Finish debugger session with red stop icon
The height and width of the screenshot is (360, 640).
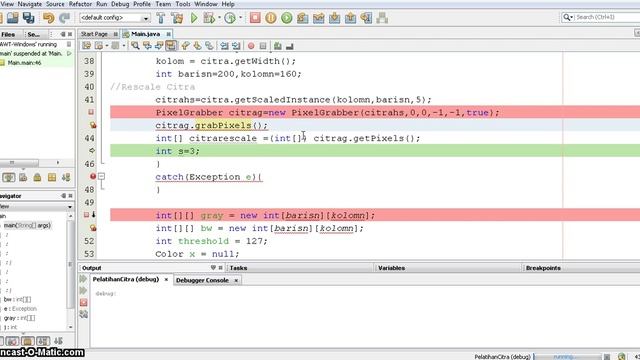pyautogui.click(x=255, y=18)
